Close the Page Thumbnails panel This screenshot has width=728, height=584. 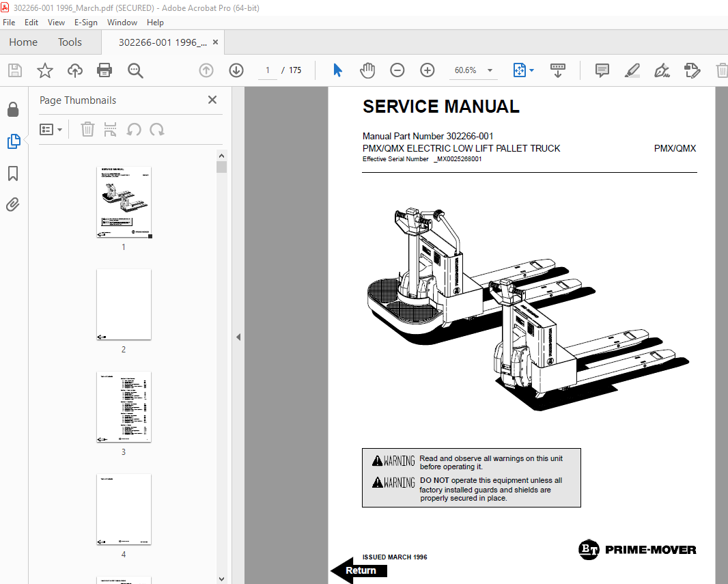tap(212, 100)
